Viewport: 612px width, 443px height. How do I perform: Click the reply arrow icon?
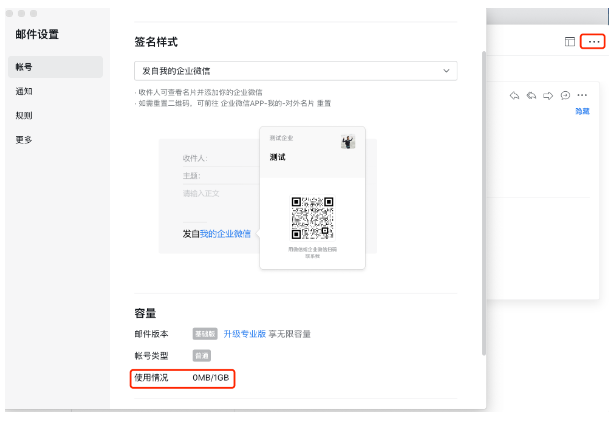[x=515, y=95]
